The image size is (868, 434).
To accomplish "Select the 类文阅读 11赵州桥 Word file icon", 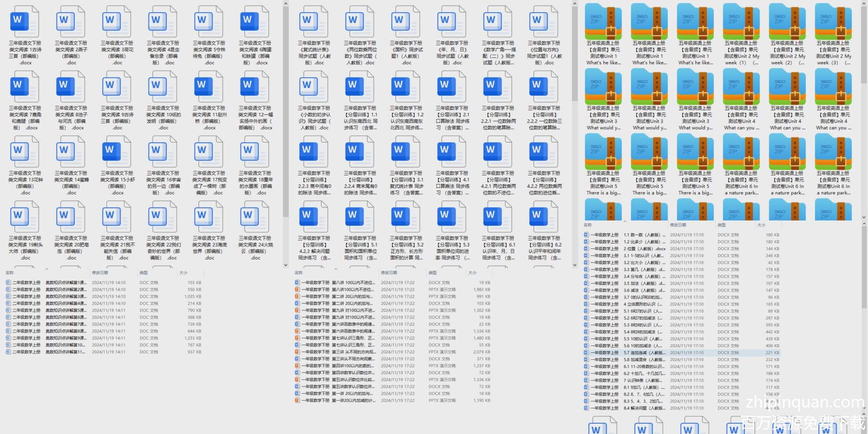I will 209,87.
